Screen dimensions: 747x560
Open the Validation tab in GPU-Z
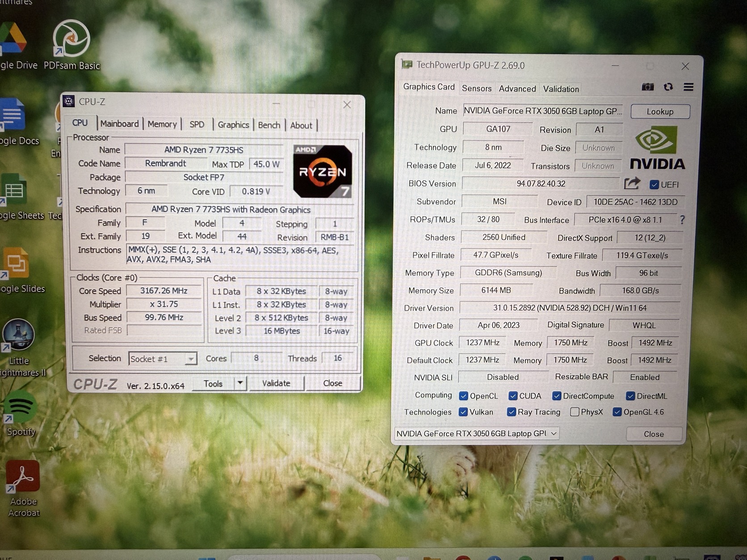pos(561,89)
